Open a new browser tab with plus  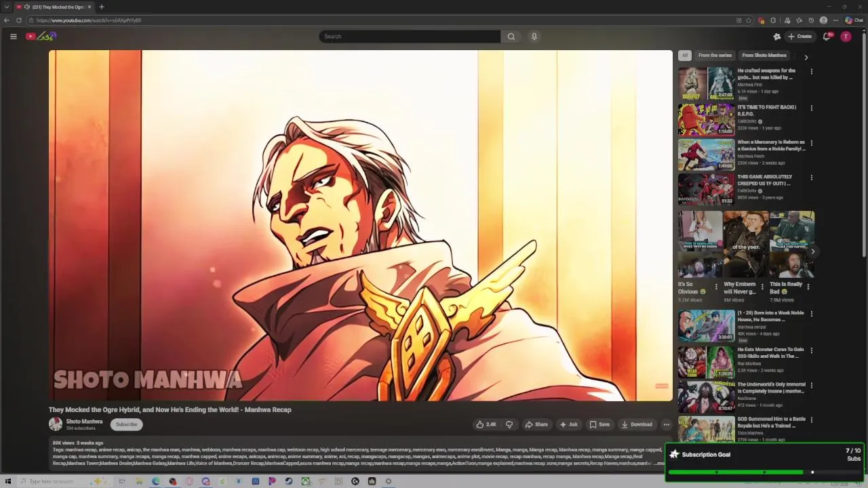point(102,7)
